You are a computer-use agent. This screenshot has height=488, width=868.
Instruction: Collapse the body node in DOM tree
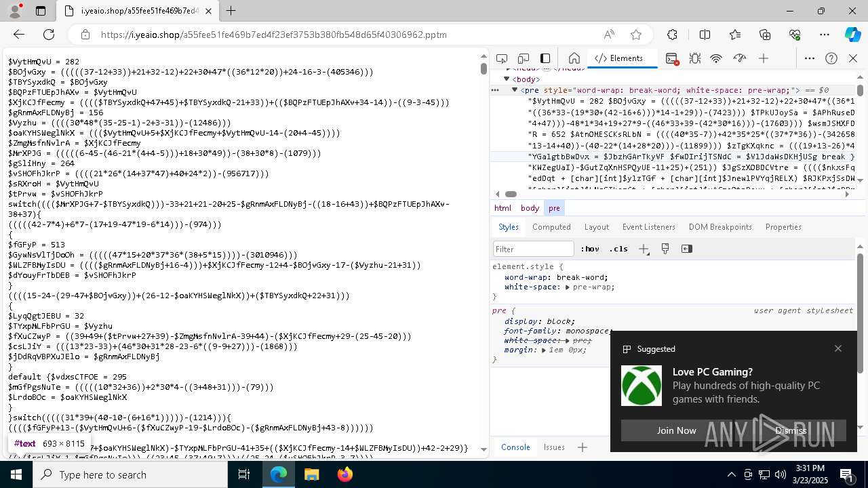(506, 79)
